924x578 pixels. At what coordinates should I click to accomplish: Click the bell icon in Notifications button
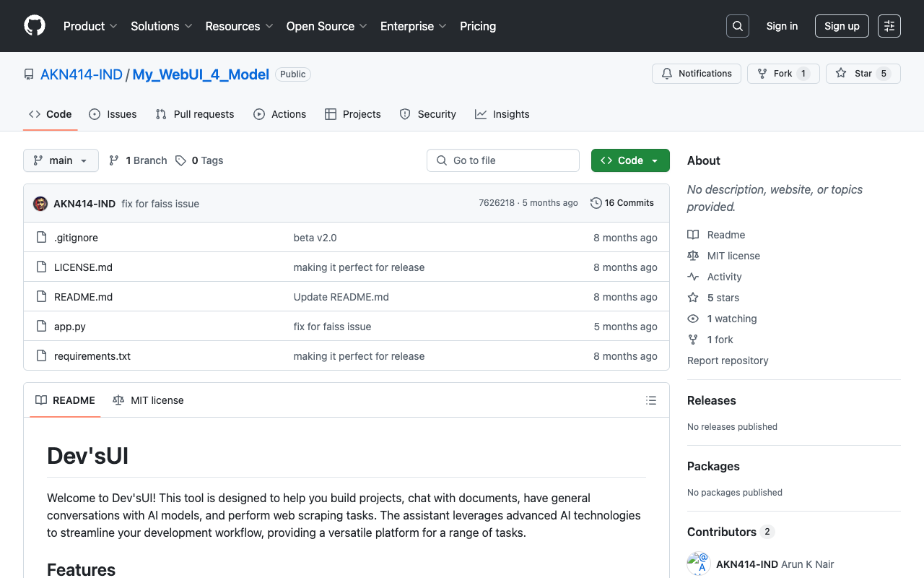(667, 74)
